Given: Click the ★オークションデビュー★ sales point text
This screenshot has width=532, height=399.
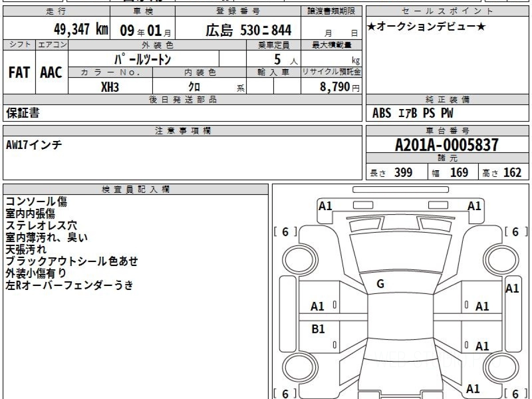Looking at the screenshot, I should 426,27.
